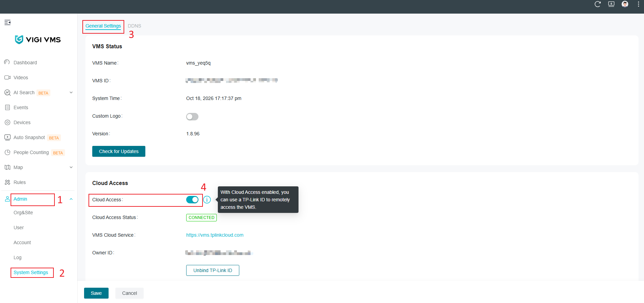Click the BETA badge next to Auto Snapshot

(54, 138)
